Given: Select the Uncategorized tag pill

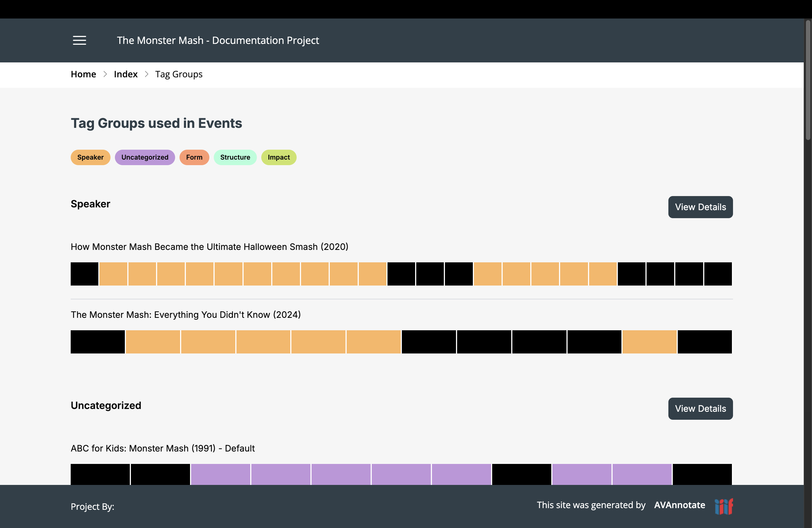Looking at the screenshot, I should (x=145, y=157).
